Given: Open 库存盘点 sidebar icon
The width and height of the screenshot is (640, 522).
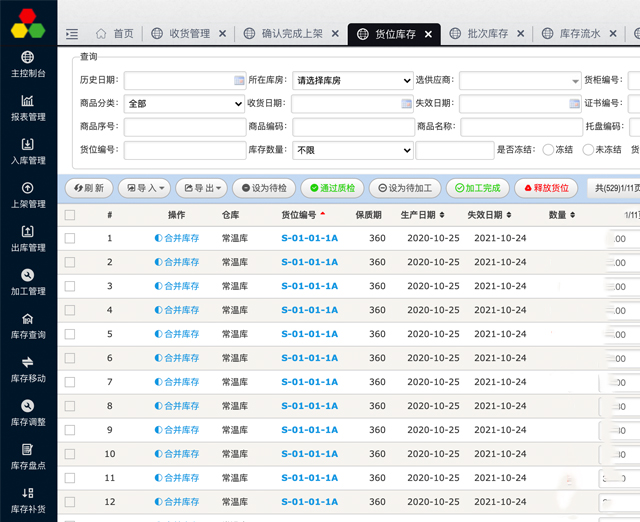Looking at the screenshot, I should pyautogui.click(x=28, y=456).
